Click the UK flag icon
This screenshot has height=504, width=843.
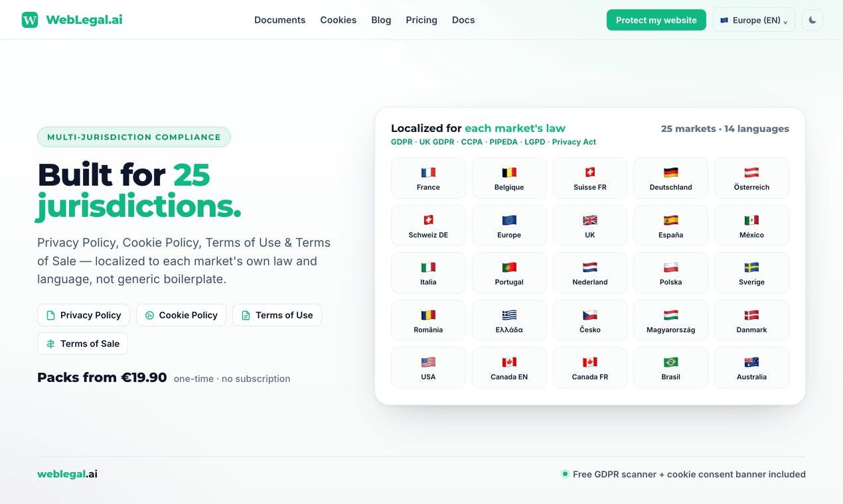[x=590, y=220]
